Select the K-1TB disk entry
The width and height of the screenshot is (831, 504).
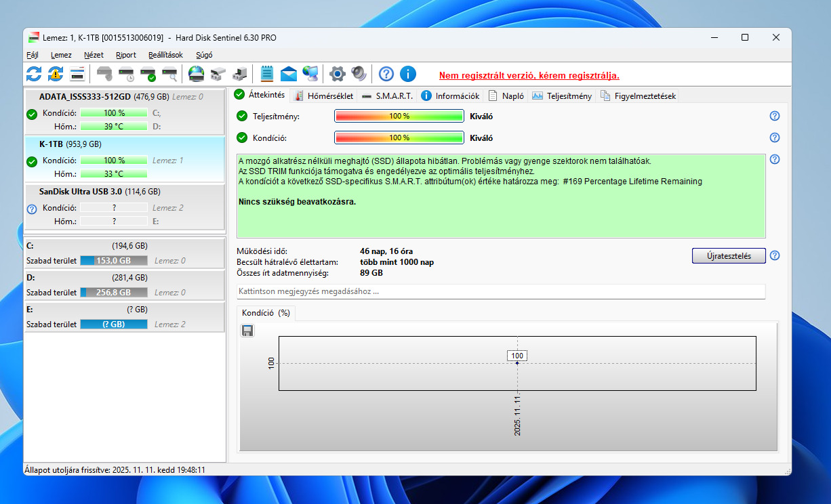(124, 160)
